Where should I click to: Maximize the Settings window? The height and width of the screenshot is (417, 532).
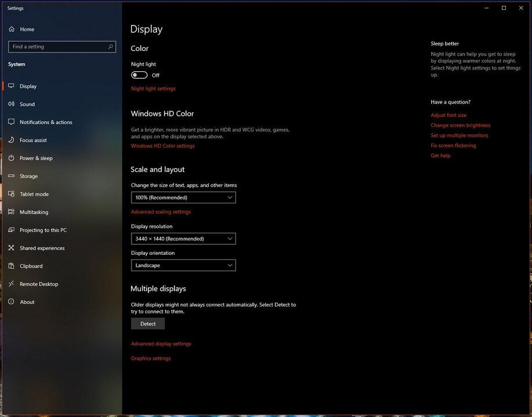[x=504, y=8]
